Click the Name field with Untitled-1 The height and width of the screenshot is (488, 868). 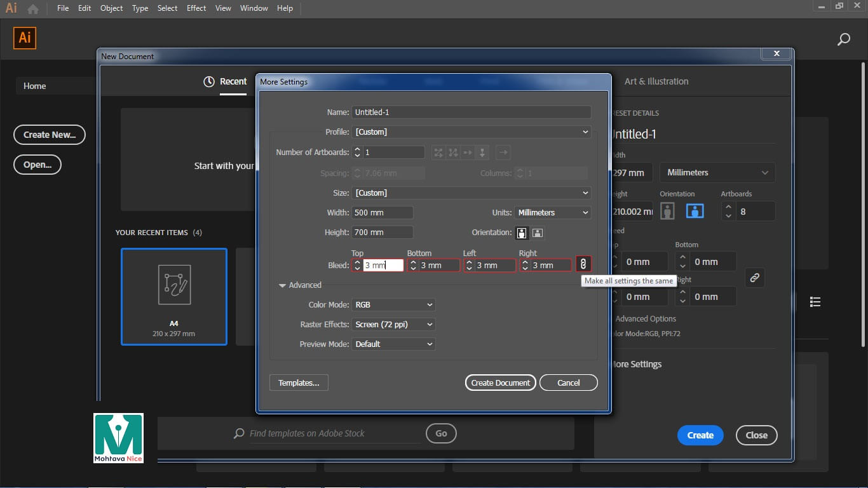(471, 112)
